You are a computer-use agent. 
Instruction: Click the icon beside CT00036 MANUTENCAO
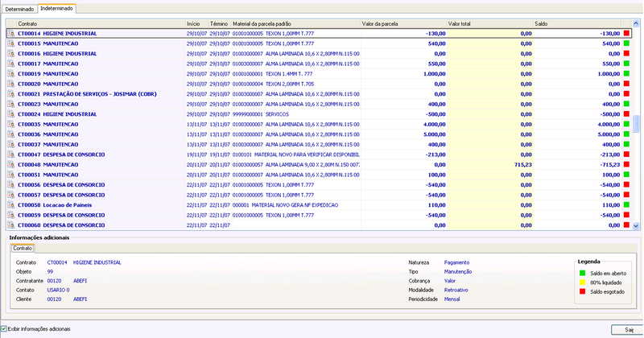pos(11,134)
